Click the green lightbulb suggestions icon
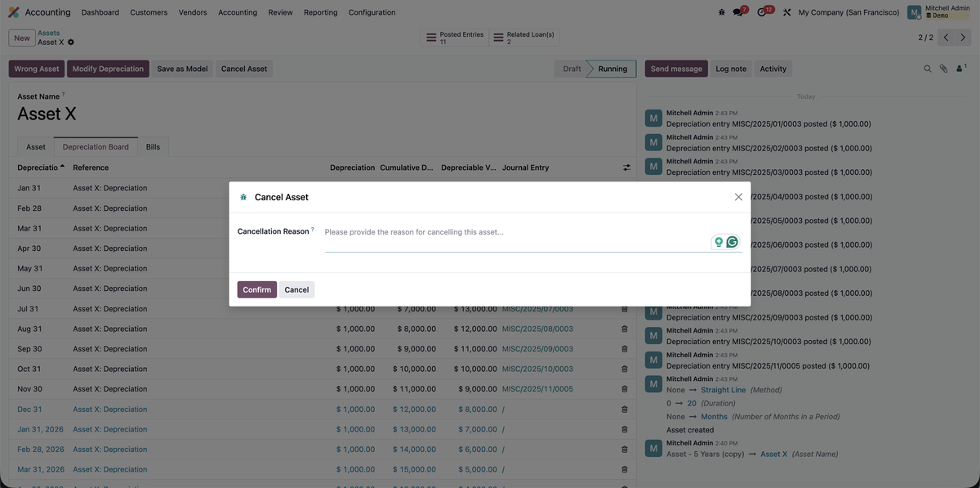The width and height of the screenshot is (980, 488). coord(719,240)
